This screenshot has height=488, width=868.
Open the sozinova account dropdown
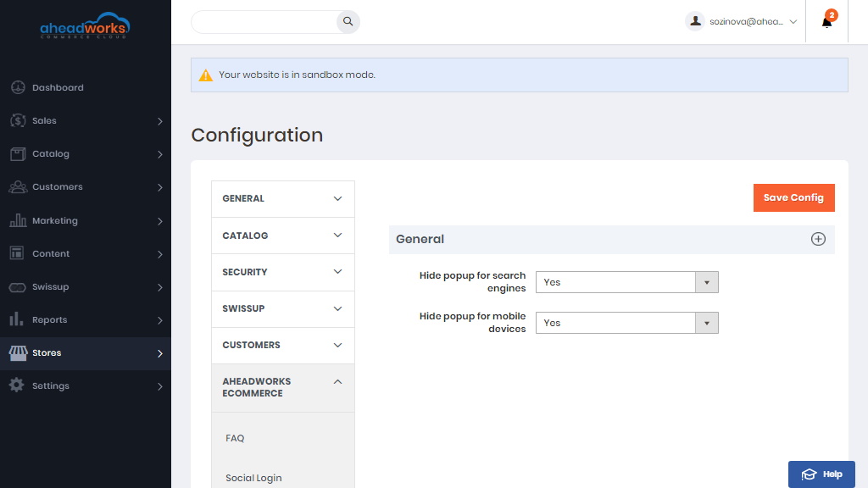click(x=742, y=21)
